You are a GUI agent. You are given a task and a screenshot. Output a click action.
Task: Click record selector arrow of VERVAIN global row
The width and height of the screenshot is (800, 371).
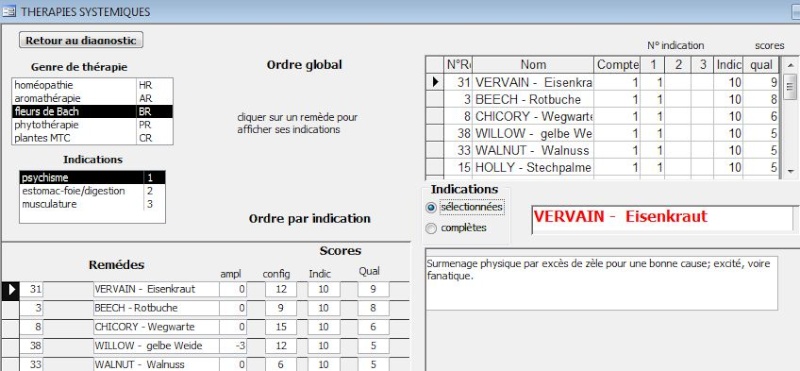click(x=435, y=82)
